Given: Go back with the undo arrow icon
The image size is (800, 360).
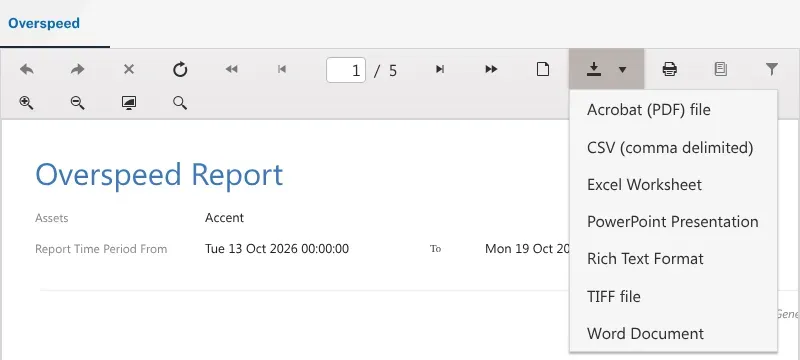Looking at the screenshot, I should 27,69.
